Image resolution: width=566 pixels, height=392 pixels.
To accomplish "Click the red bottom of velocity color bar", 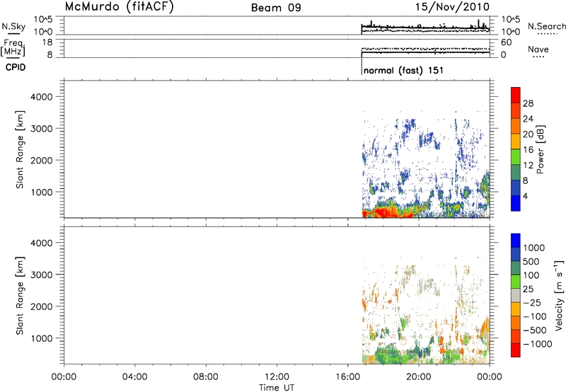I will (516, 350).
